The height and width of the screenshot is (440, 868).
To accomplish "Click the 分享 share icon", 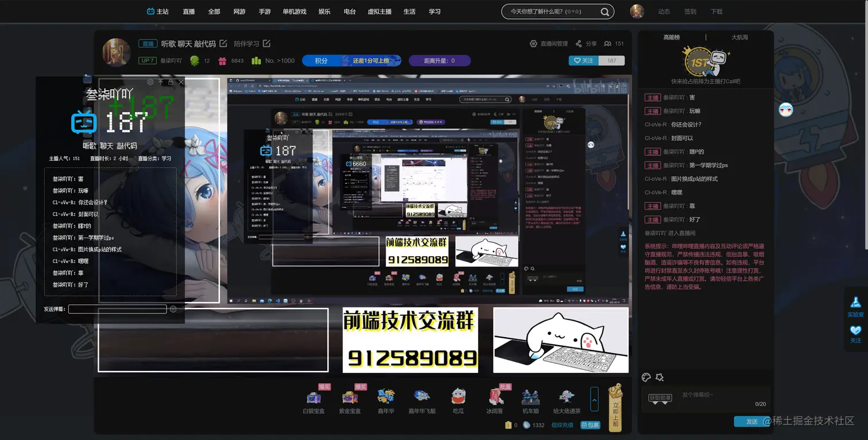I will pyautogui.click(x=579, y=44).
